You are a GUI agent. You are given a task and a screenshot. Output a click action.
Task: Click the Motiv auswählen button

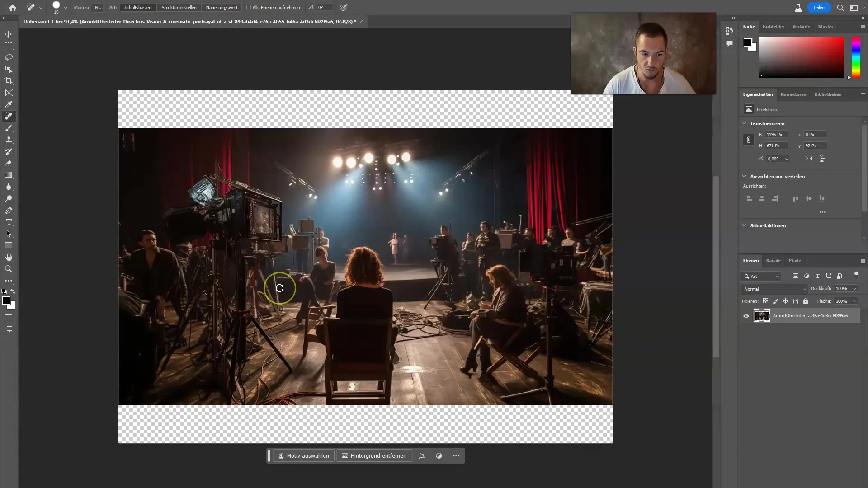(x=305, y=455)
